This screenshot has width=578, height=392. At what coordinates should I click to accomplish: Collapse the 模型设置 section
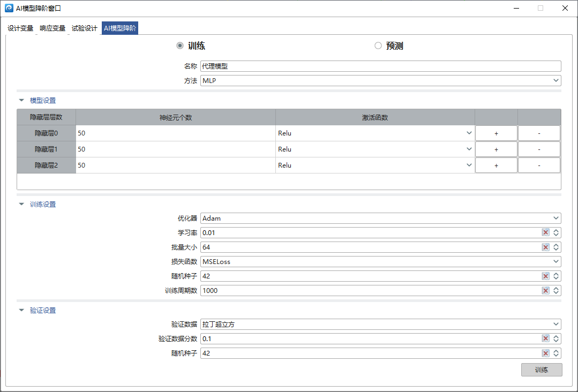(21, 100)
